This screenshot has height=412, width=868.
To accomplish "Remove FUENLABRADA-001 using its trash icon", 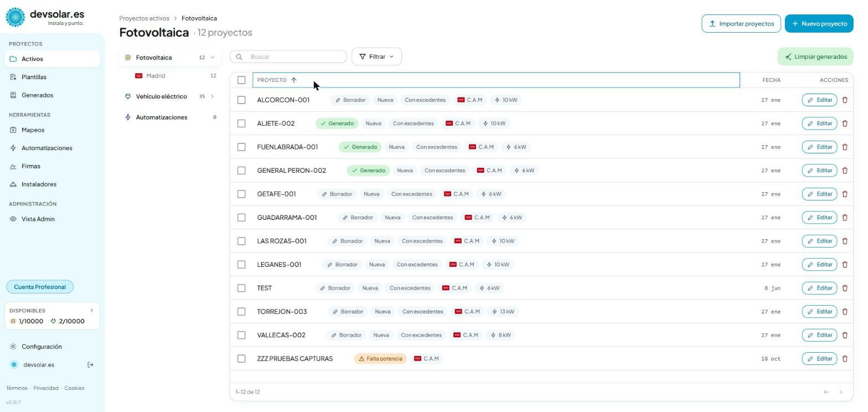I will point(845,147).
